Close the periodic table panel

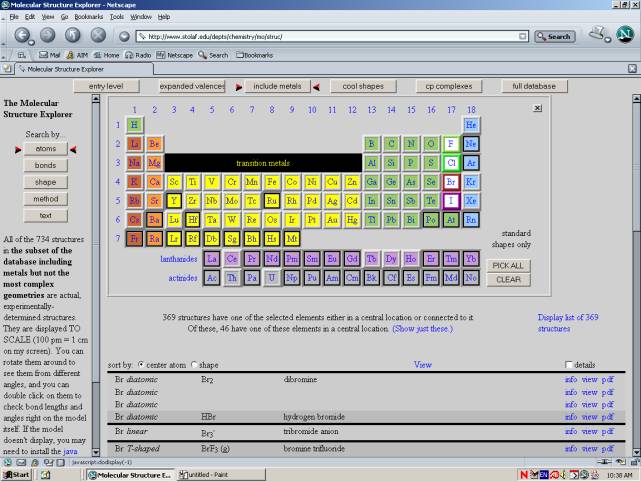click(x=537, y=107)
